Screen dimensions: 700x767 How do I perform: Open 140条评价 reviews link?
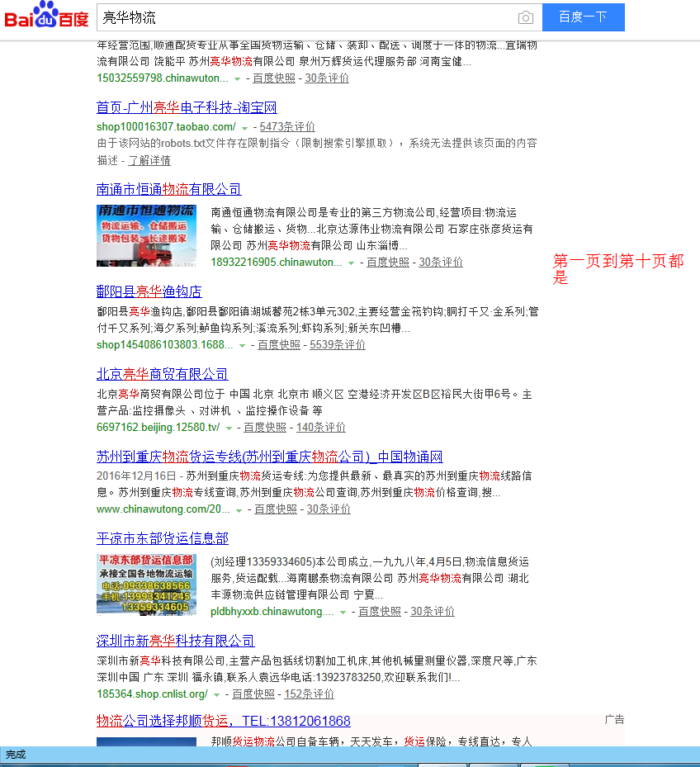point(321,428)
